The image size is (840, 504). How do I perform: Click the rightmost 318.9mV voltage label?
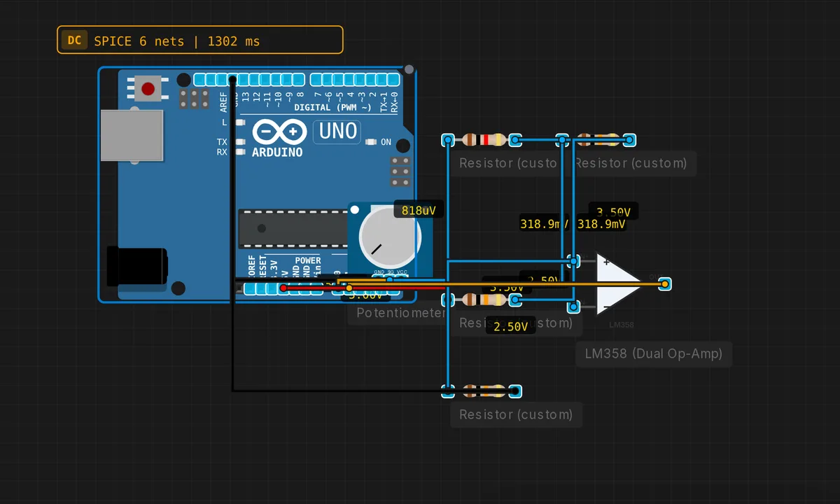coord(601,224)
